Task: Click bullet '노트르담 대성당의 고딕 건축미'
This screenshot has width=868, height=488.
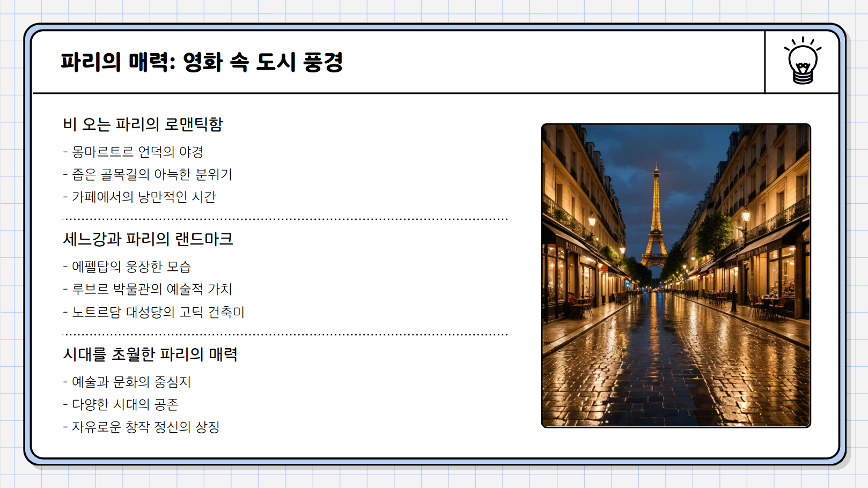Action: point(156,312)
